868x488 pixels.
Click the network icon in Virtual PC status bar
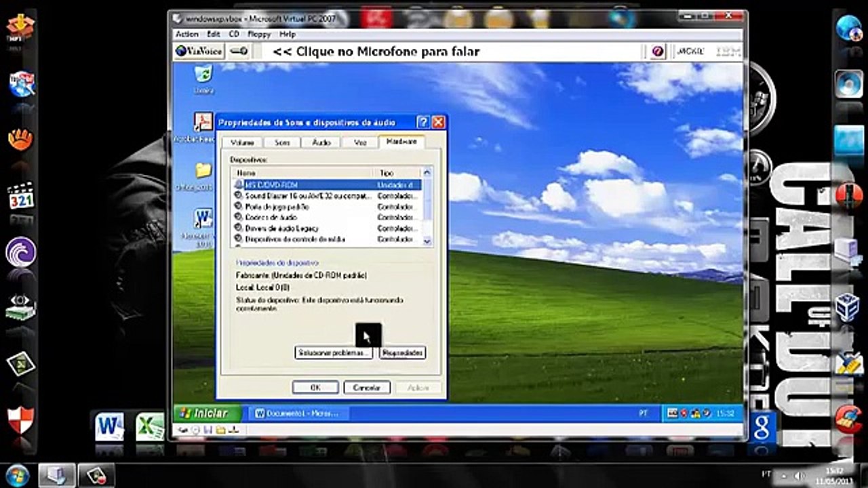235,430
